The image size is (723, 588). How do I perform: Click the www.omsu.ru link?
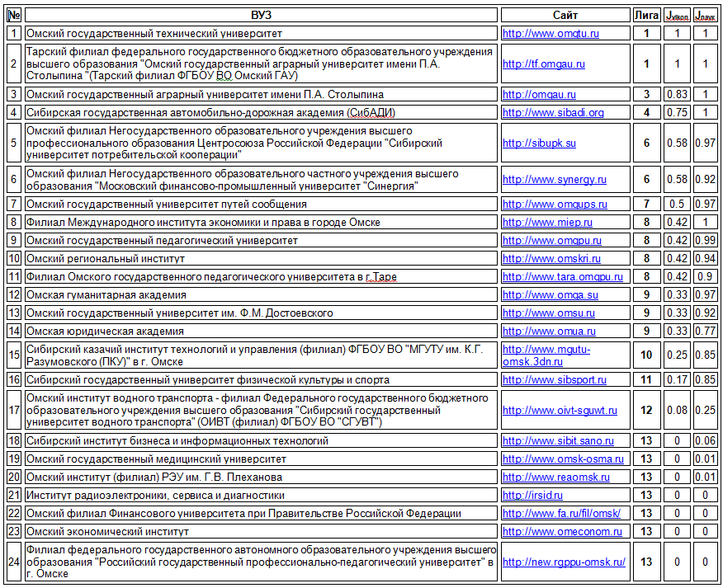click(549, 313)
